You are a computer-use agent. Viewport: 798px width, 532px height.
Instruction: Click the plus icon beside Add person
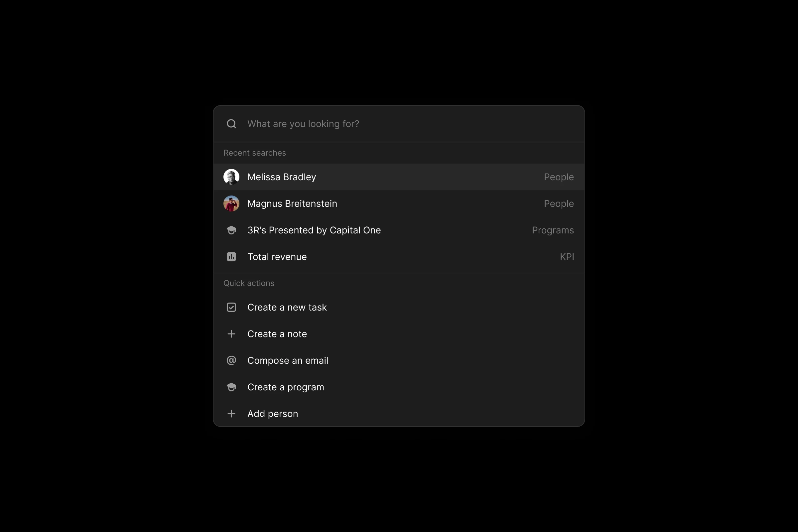coord(231,414)
